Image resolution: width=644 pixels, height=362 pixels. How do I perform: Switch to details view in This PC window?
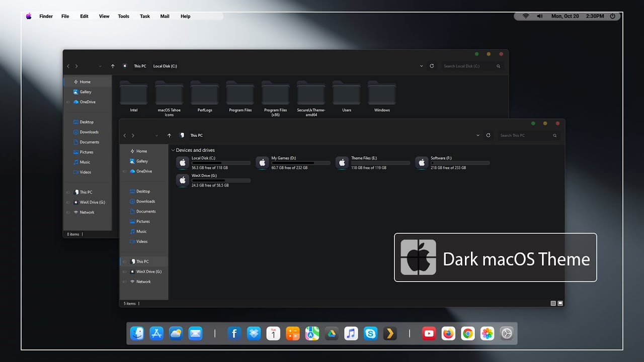[553, 304]
